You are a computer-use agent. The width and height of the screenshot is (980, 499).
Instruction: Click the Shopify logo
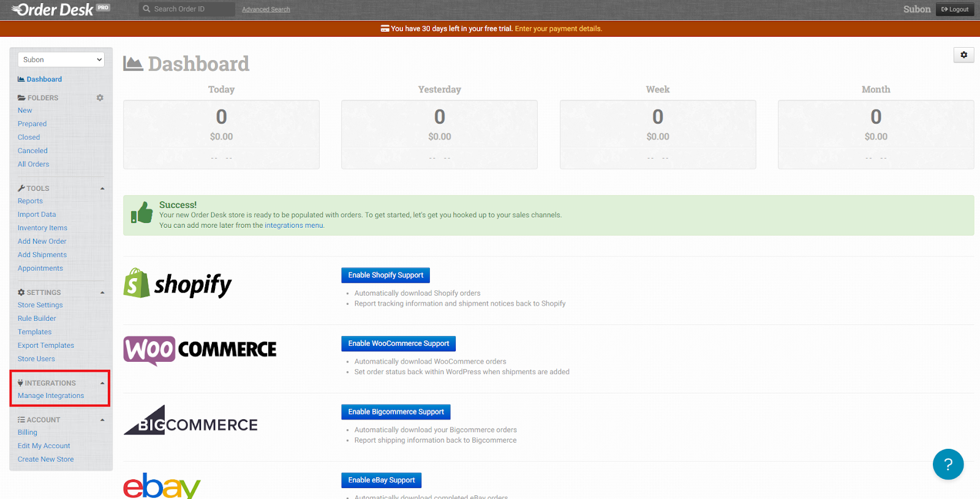tap(178, 283)
